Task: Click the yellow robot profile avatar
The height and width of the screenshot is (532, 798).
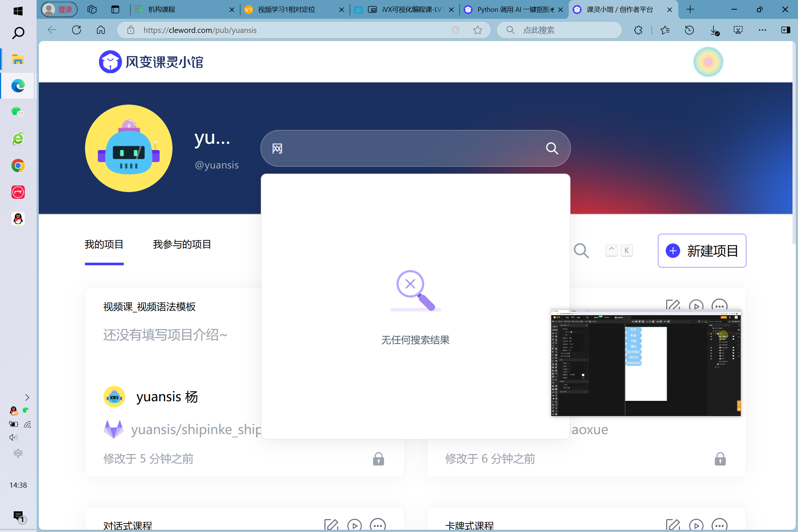Action: [129, 148]
